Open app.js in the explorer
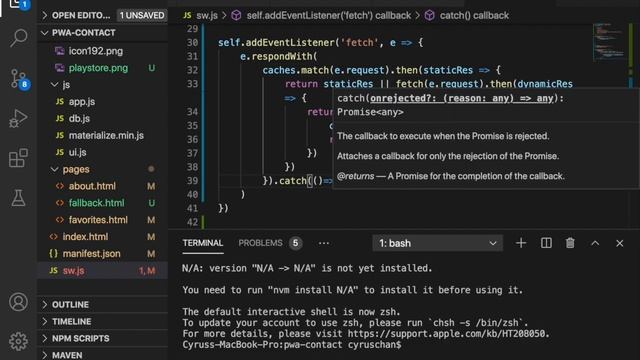 [82, 102]
